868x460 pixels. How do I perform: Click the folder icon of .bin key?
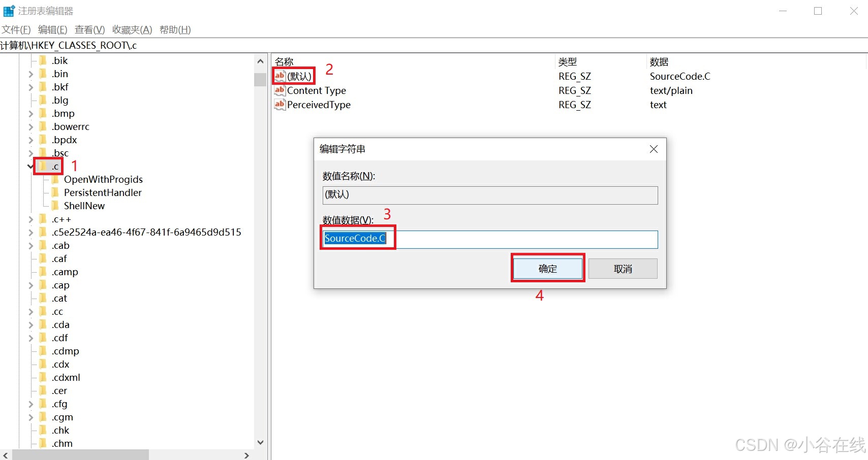(x=43, y=74)
